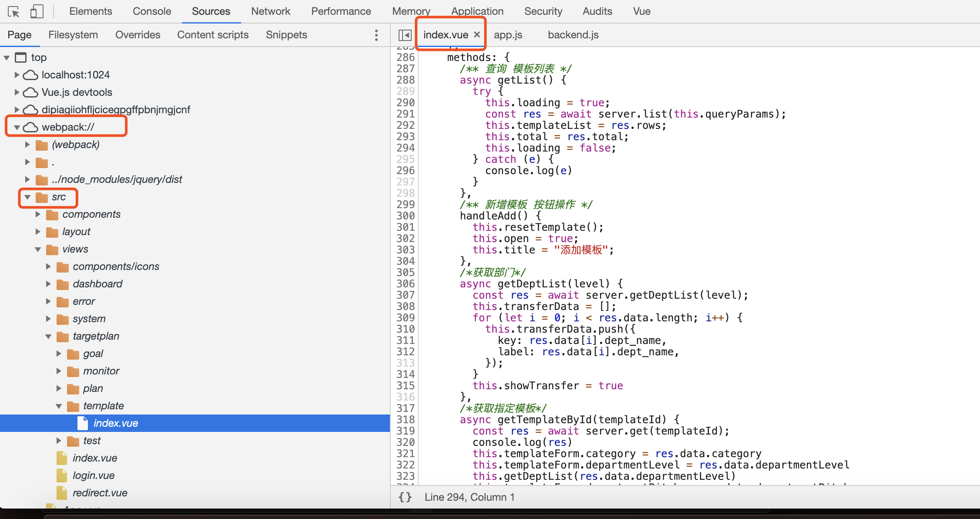The width and height of the screenshot is (980, 519).
Task: Click the Vue.js devtools cloud icon
Action: pos(30,92)
